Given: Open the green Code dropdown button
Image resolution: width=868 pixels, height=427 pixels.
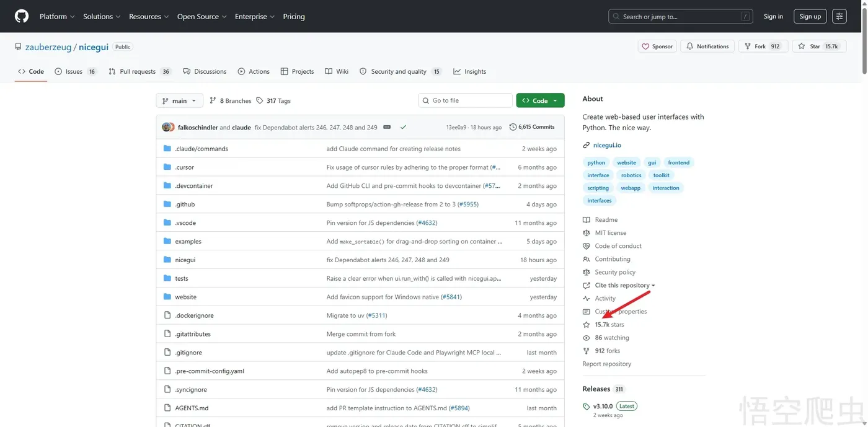Looking at the screenshot, I should 540,100.
